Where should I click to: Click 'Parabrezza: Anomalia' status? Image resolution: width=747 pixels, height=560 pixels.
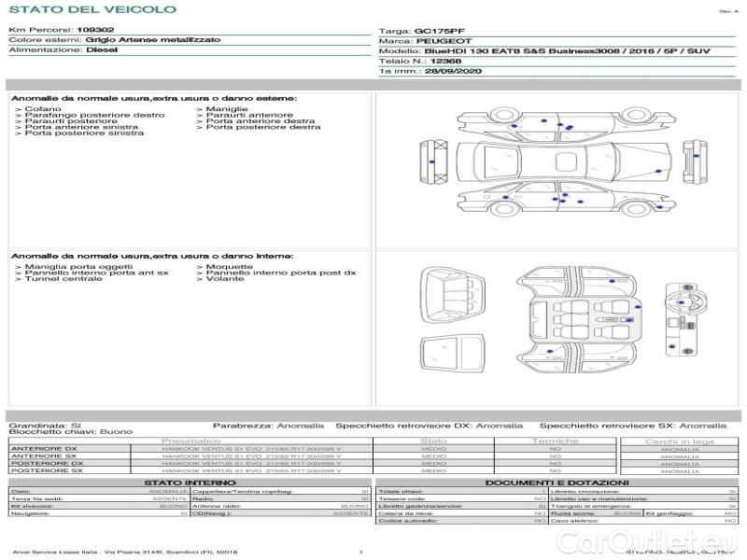pos(268,426)
